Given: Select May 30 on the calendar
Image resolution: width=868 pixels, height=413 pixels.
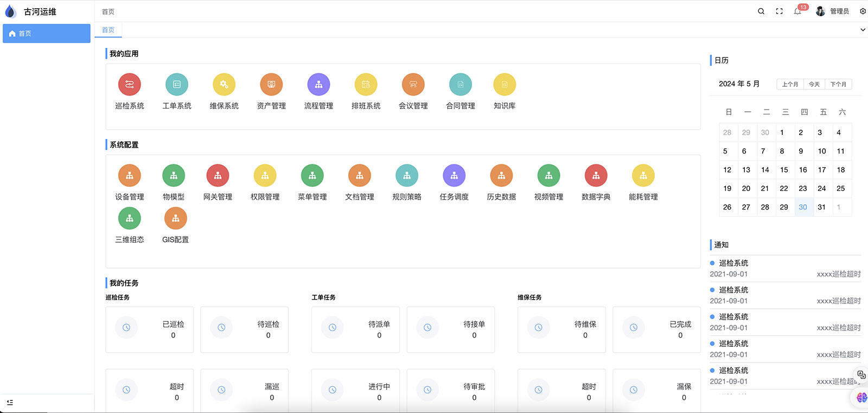Looking at the screenshot, I should (803, 207).
